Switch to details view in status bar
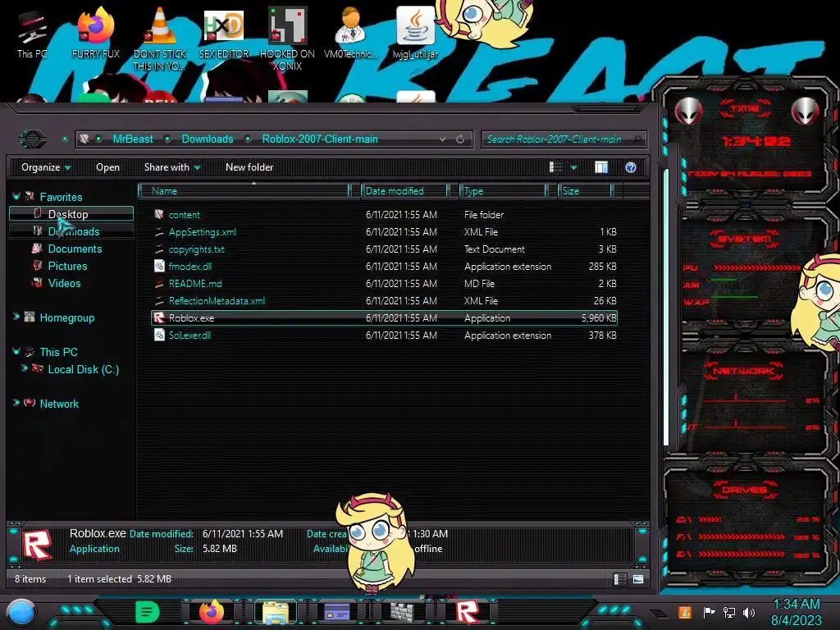The height and width of the screenshot is (630, 840). [619, 578]
